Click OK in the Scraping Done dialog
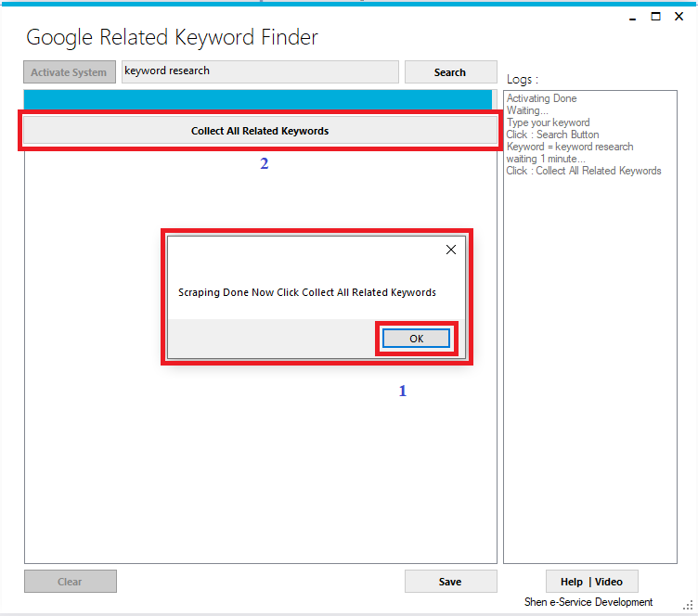 [416, 339]
